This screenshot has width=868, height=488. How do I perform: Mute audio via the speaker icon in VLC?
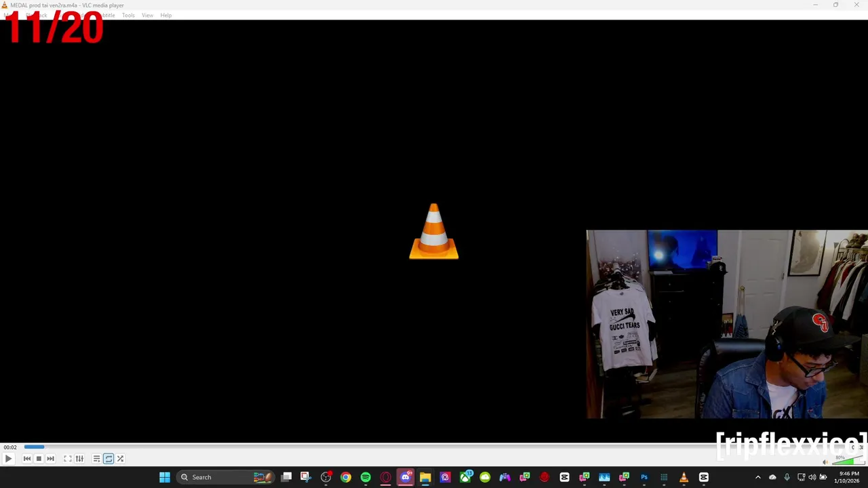pyautogui.click(x=825, y=462)
